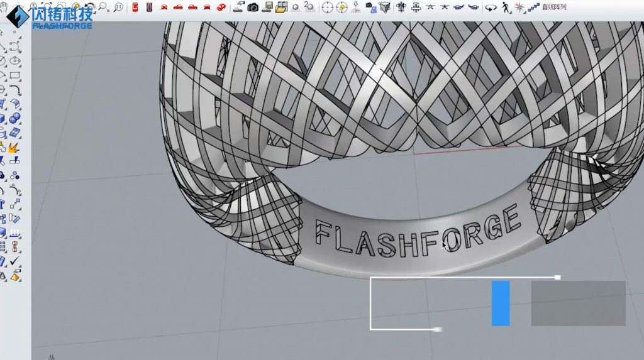Click the compass star icon in top toolbar
644x360 pixels.
click(519, 7)
